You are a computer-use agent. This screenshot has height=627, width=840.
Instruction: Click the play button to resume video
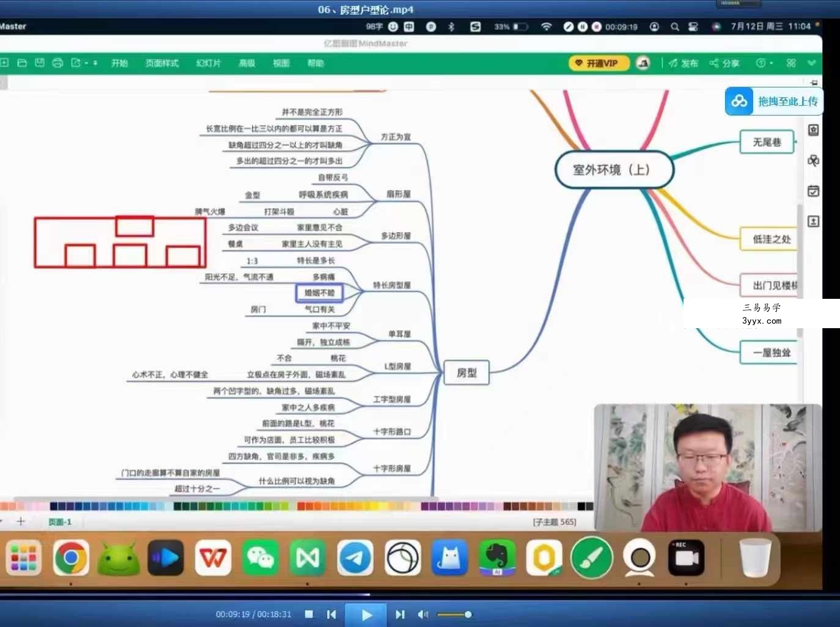tap(366, 615)
